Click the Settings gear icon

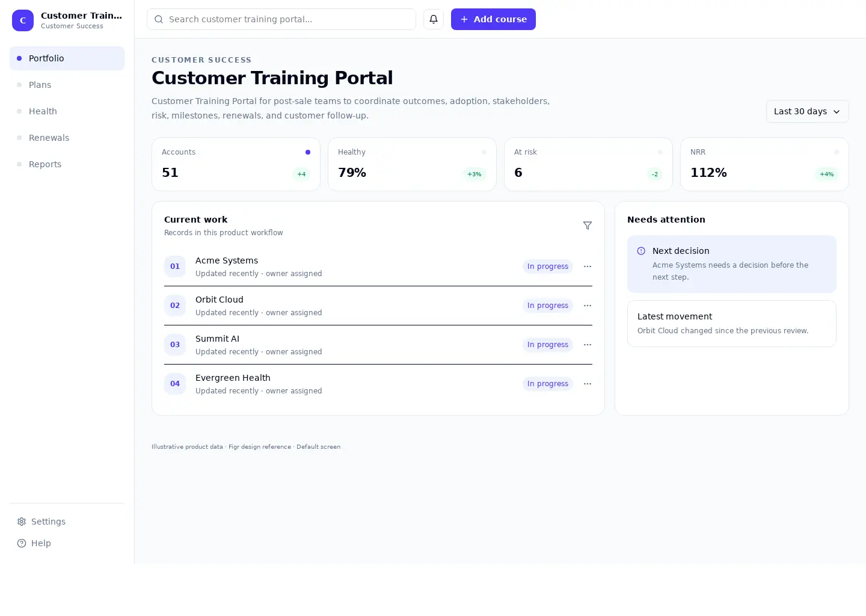22,522
